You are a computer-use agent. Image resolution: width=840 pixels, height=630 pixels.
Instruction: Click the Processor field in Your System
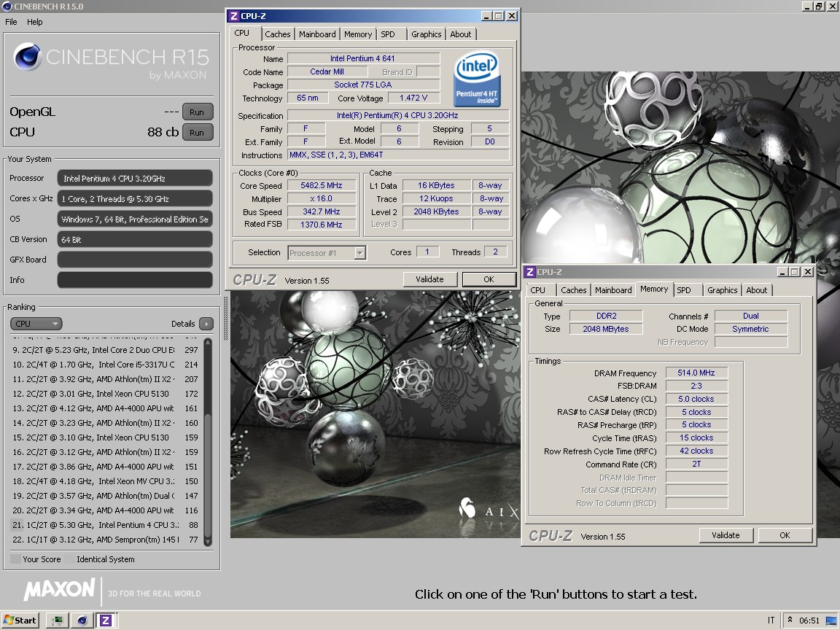[135, 179]
